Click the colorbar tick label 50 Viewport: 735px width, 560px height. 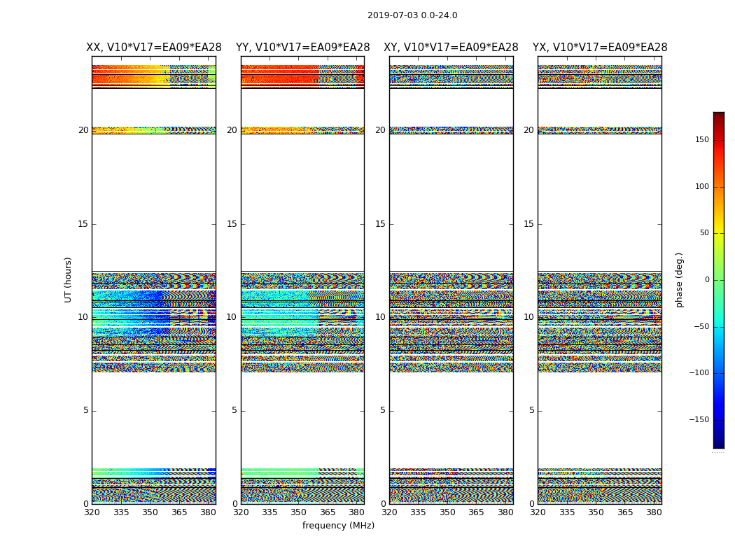point(704,233)
